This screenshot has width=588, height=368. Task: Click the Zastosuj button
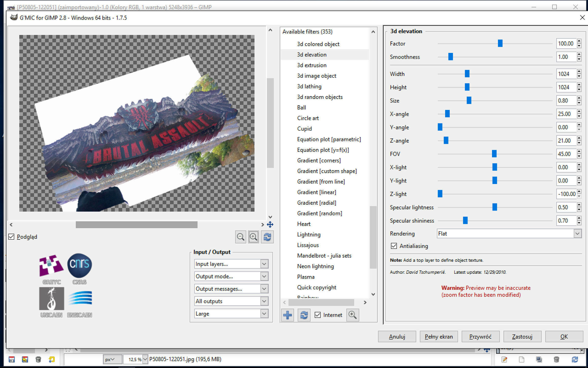tap(522, 337)
